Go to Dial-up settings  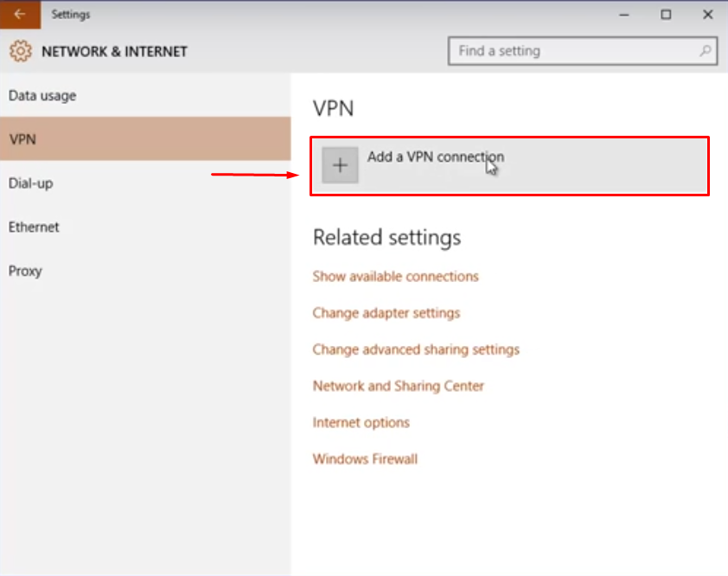145,183
